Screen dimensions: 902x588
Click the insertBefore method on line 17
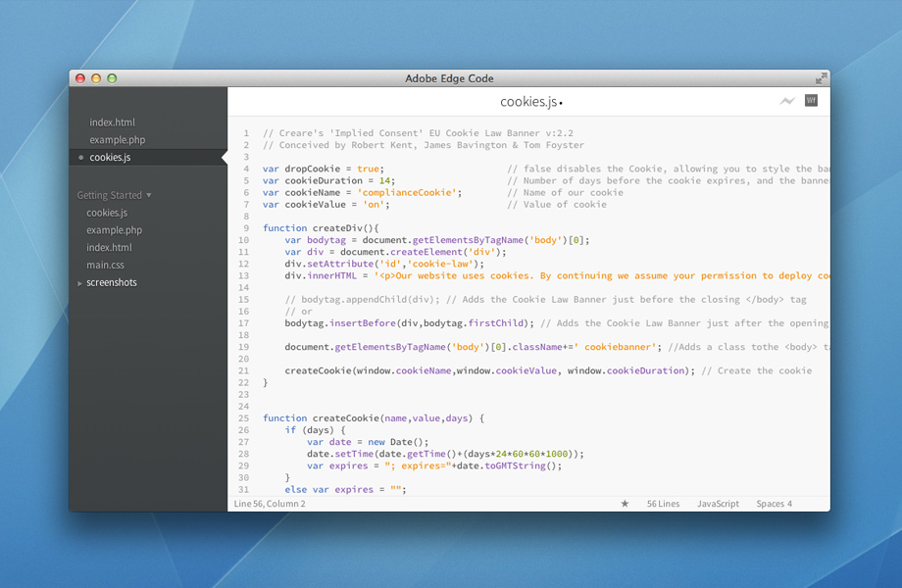(x=363, y=323)
